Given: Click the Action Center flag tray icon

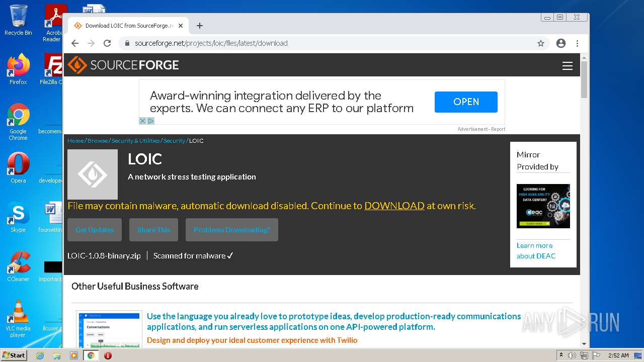Looking at the screenshot, I should tap(596, 355).
